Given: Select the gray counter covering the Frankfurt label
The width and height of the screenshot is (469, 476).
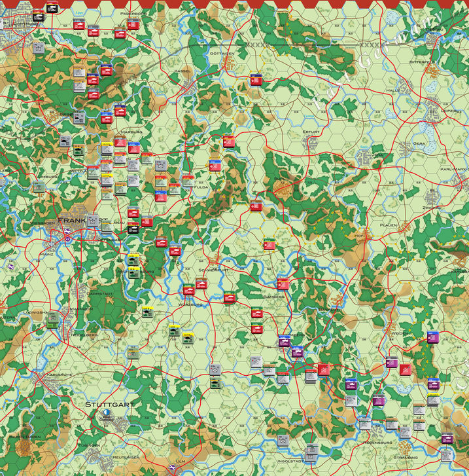Looking at the screenshot, I should pyautogui.click(x=93, y=221).
